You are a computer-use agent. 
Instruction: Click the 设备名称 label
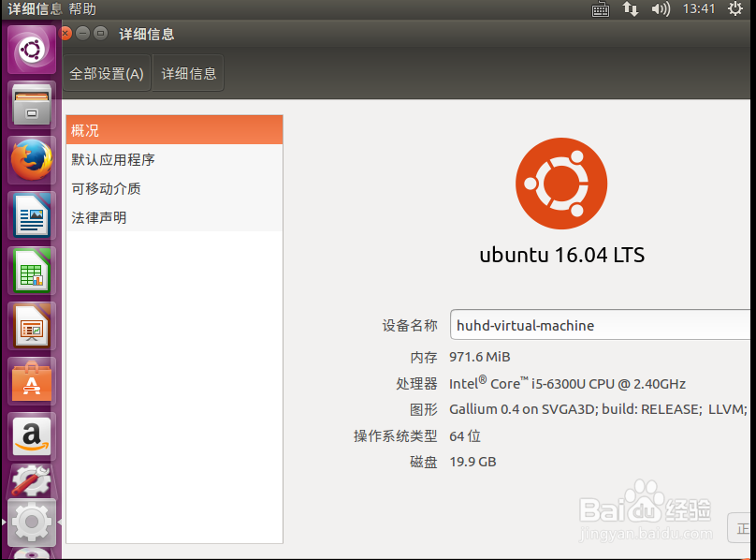coord(410,325)
